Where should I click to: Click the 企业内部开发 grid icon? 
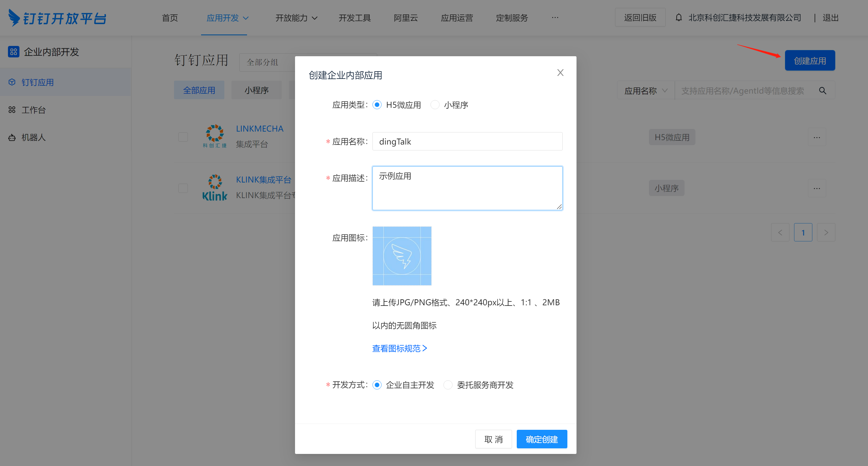click(14, 52)
